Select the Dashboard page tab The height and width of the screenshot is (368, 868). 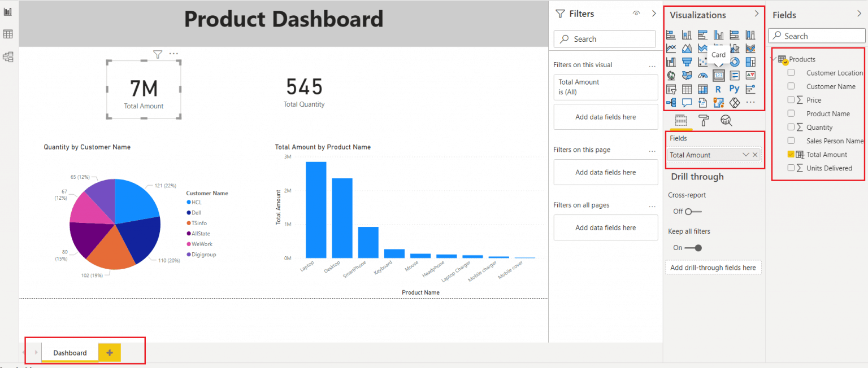(70, 352)
